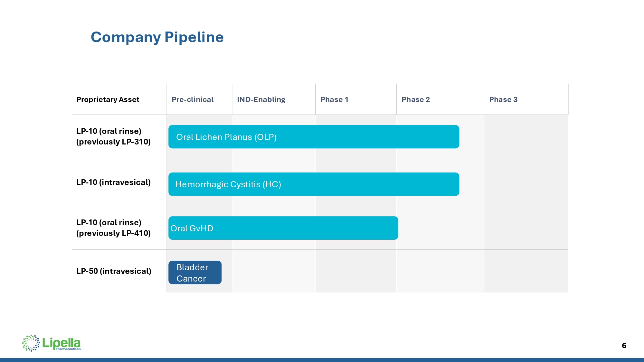Click the IND-Enabling column header

pos(261,100)
